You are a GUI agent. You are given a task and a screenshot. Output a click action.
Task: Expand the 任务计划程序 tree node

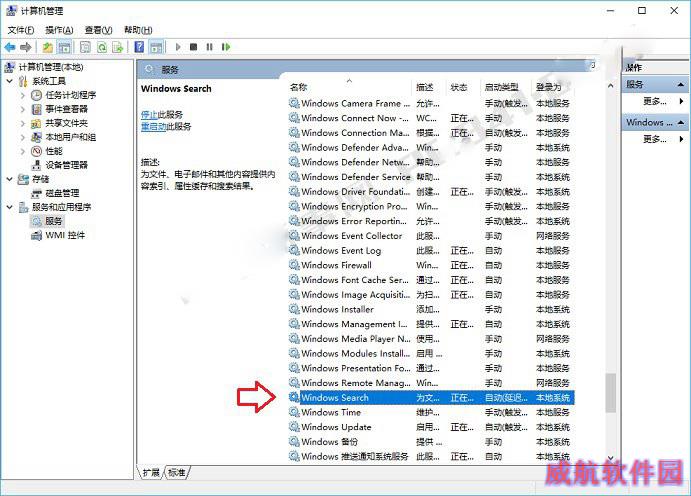(x=23, y=95)
